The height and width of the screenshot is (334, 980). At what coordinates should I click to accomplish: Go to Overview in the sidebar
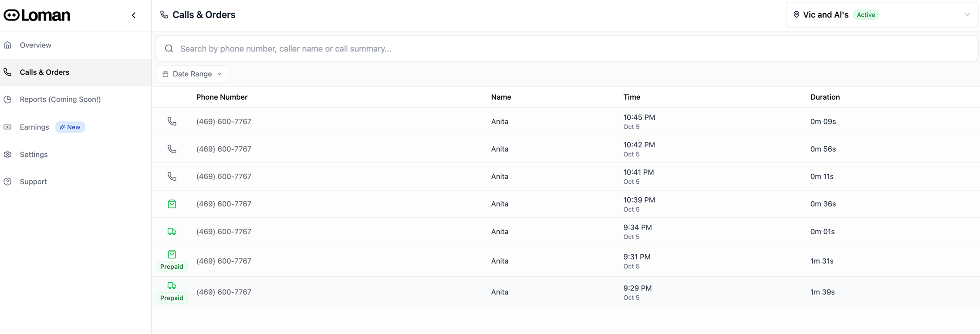(35, 45)
